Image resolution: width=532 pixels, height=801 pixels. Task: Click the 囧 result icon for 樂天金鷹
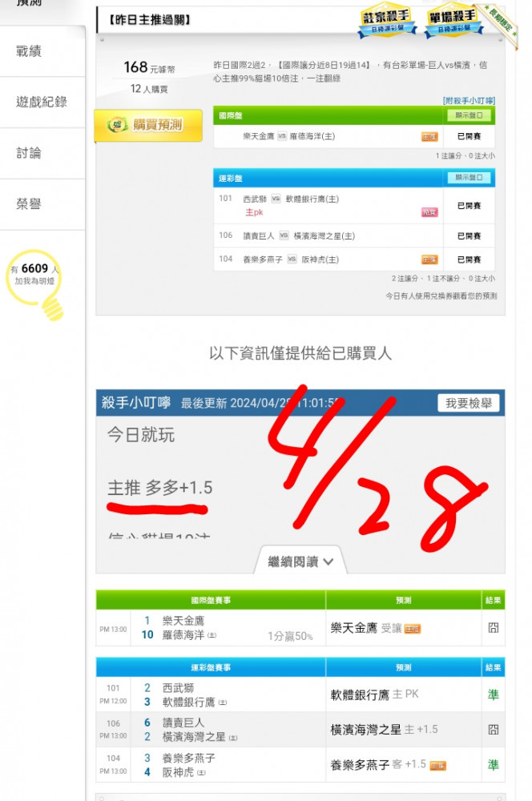494,628
